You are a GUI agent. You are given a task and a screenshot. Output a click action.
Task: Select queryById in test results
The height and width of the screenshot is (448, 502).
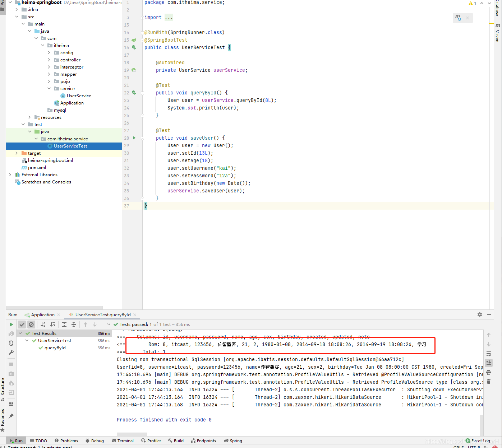coord(55,348)
